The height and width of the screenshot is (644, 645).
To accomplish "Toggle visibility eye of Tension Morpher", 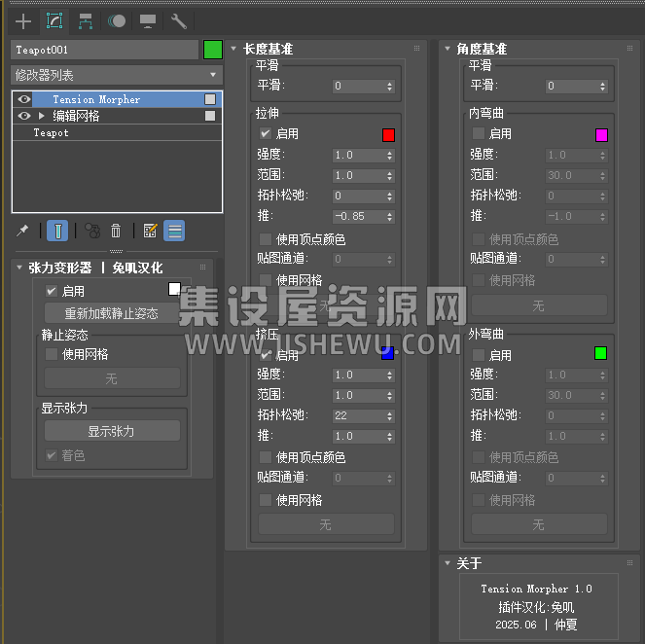I will pyautogui.click(x=24, y=99).
